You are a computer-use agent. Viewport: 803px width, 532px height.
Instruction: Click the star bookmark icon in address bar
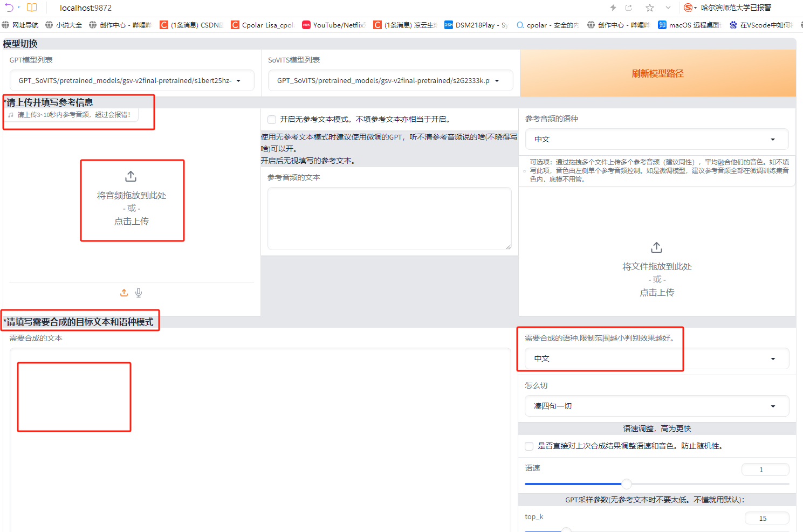pyautogui.click(x=650, y=8)
